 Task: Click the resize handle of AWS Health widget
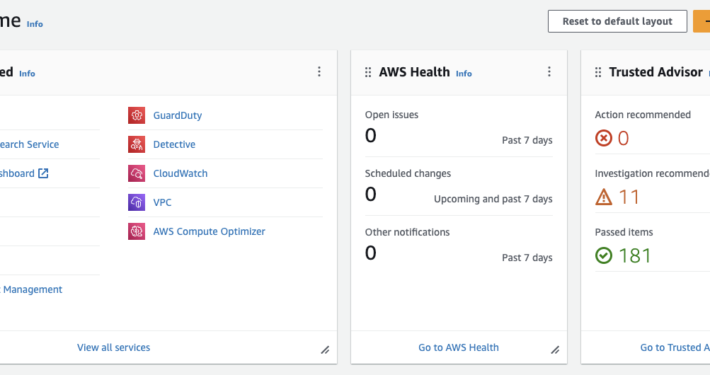[555, 350]
